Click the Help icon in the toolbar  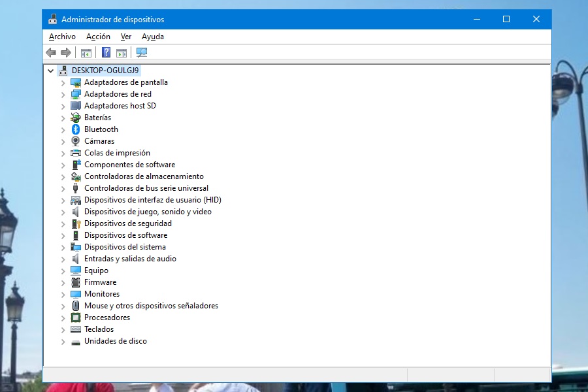point(105,53)
